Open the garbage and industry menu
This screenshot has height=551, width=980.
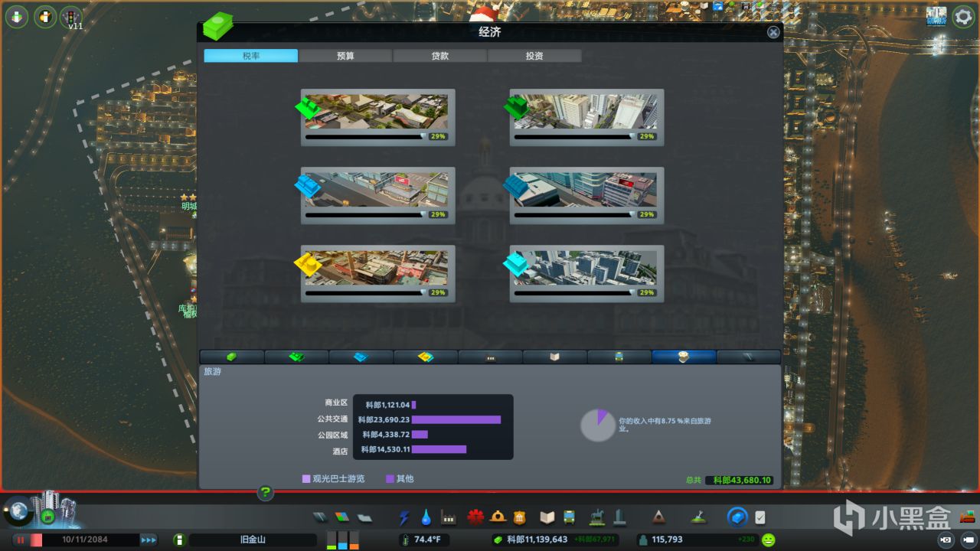pos(449,518)
